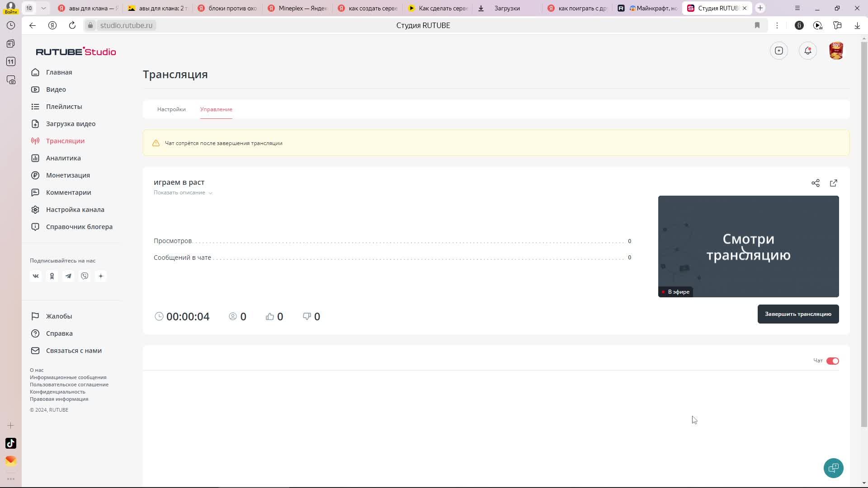Open the browser history clock icon
The image size is (868, 488).
[x=11, y=25]
